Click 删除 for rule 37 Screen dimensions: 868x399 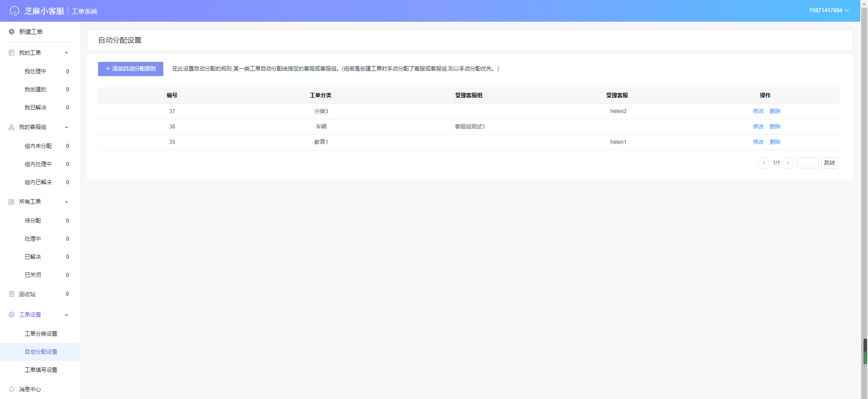tap(775, 111)
